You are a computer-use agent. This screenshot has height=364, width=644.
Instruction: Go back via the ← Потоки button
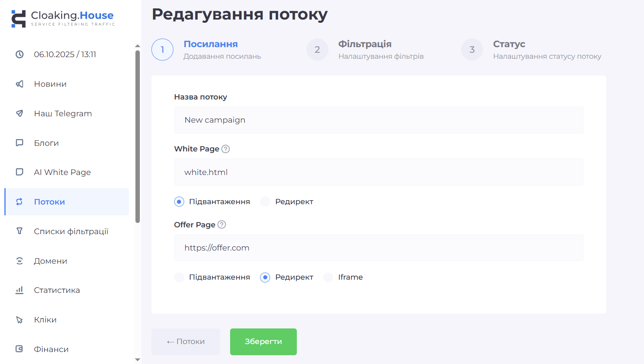186,342
